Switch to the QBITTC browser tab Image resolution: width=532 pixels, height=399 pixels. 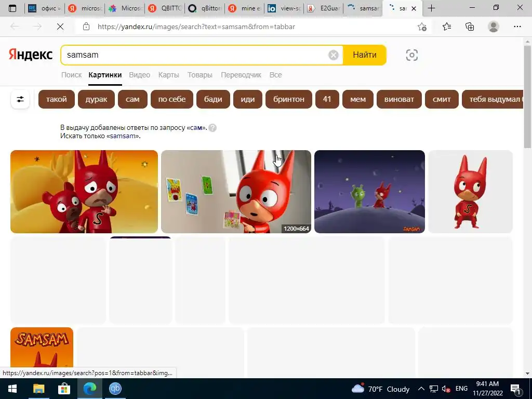point(165,8)
